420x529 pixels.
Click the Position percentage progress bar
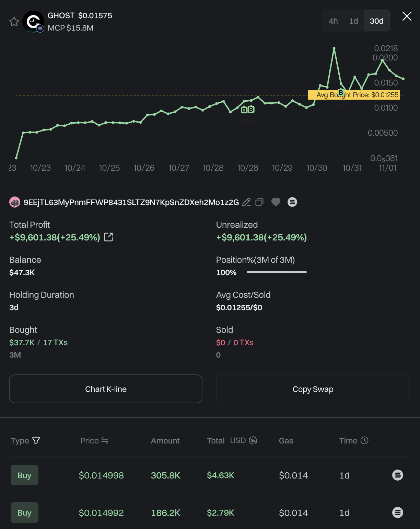(277, 272)
